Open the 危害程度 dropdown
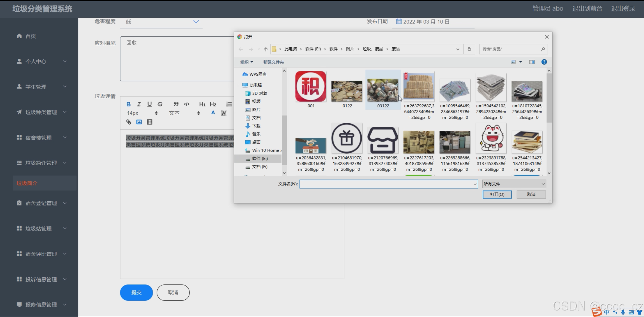Screen dimensions: 644x317 point(161,22)
